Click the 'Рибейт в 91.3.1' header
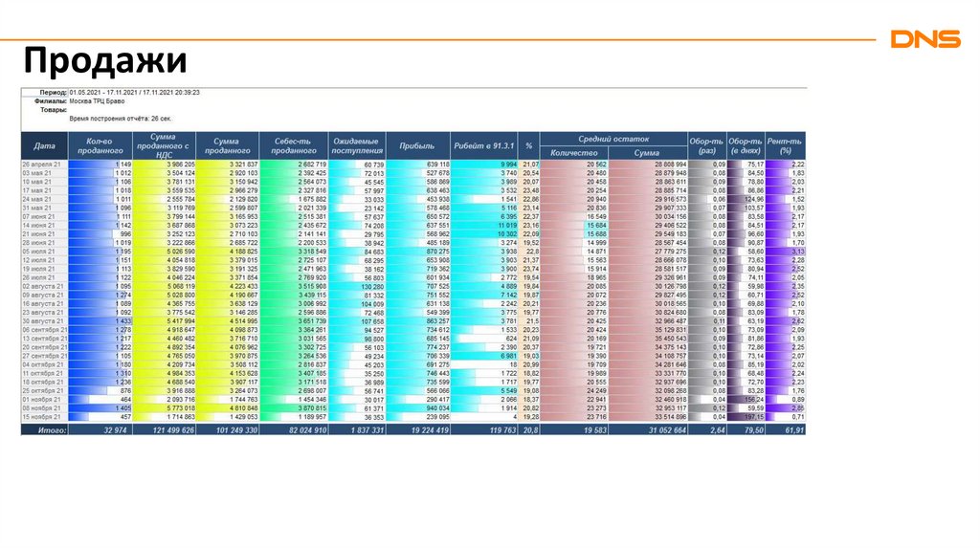 [x=483, y=145]
